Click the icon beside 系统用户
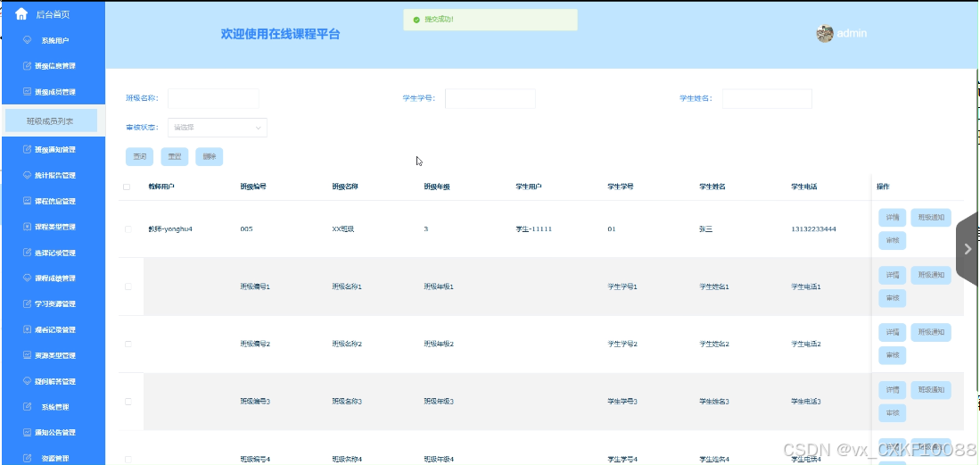This screenshot has height=465, width=980. pos(27,40)
